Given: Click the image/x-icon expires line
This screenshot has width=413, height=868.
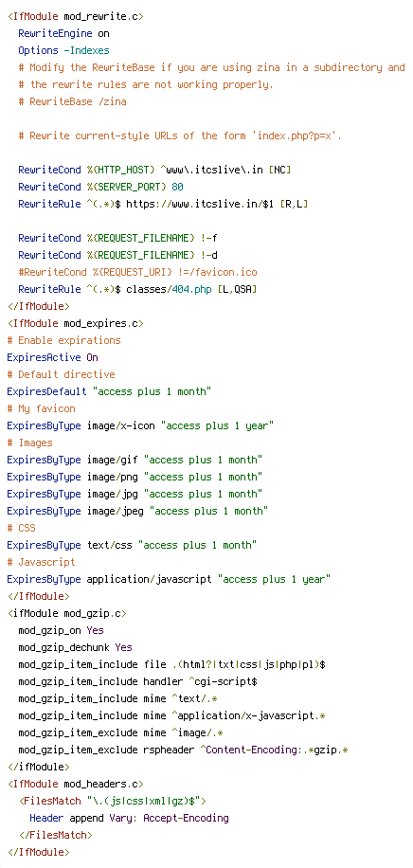Looking at the screenshot, I should point(140,425).
